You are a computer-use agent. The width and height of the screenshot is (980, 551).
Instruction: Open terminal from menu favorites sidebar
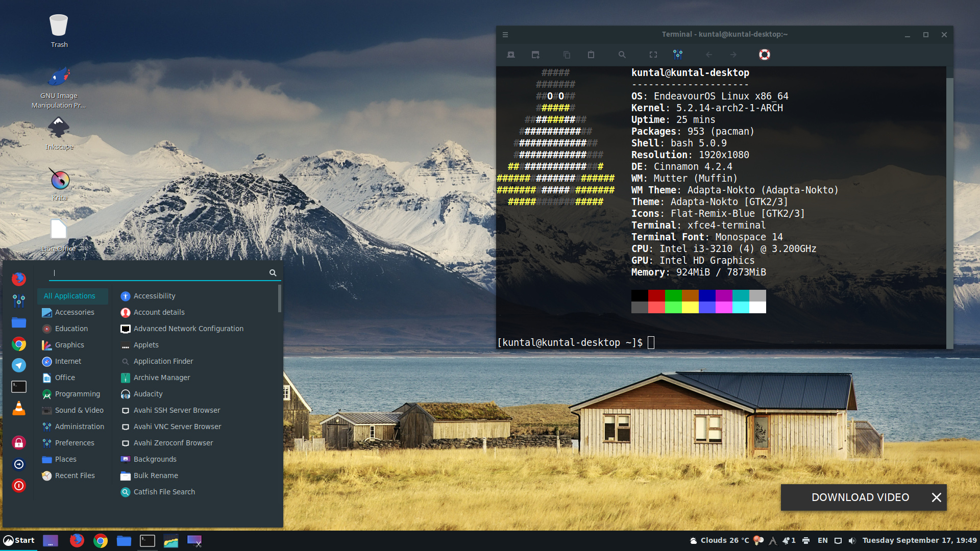point(19,387)
